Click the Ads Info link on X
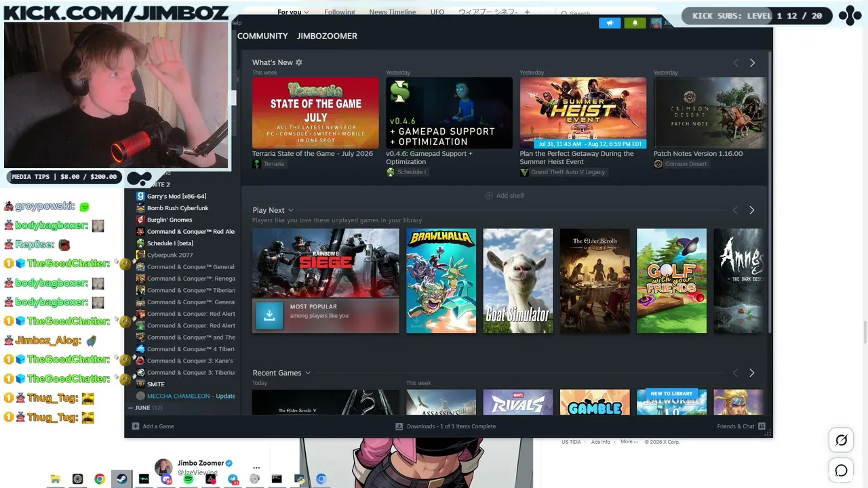Image resolution: width=868 pixels, height=488 pixels. (x=600, y=442)
